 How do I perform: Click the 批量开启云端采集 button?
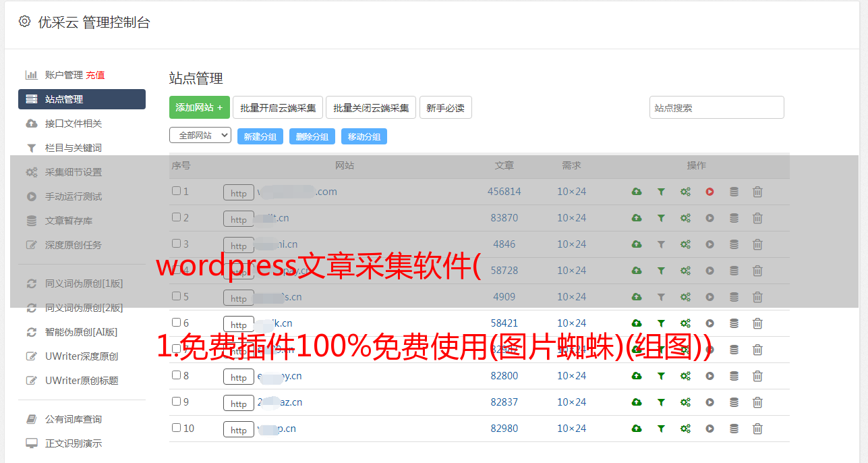(278, 107)
